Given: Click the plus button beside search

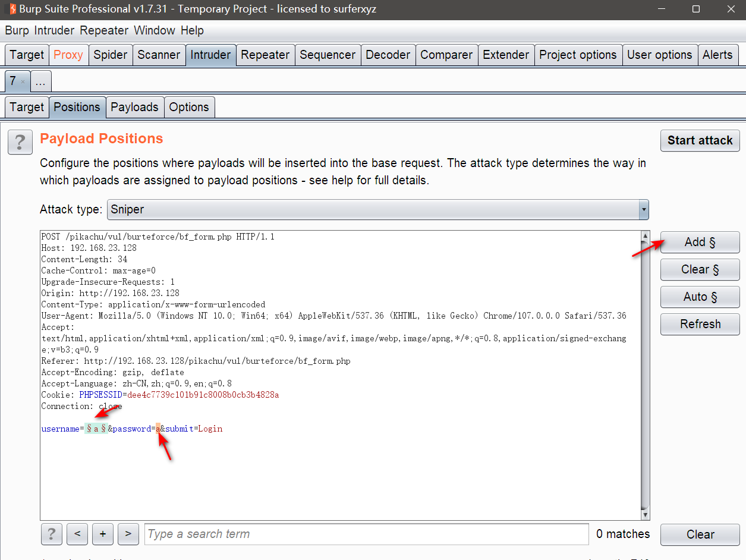Looking at the screenshot, I should click(x=103, y=534).
